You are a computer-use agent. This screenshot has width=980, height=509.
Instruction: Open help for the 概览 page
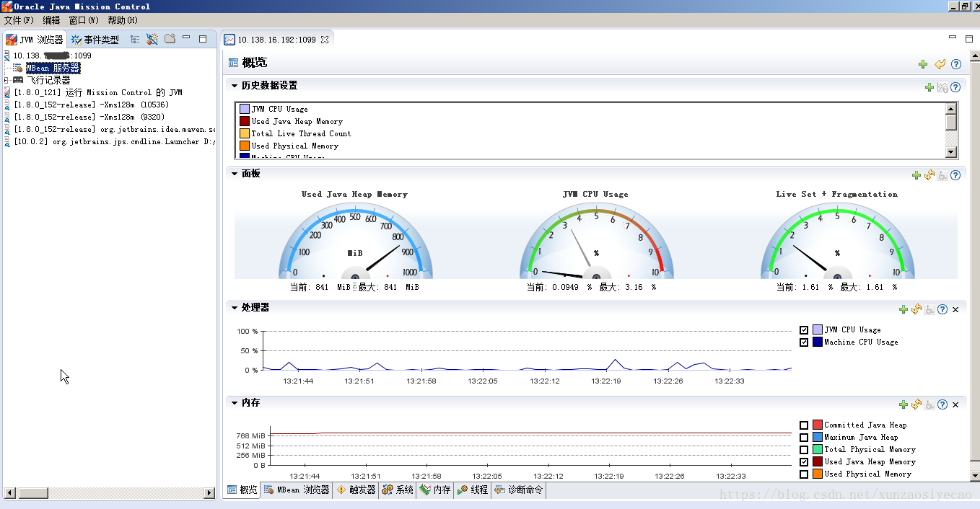(x=956, y=64)
